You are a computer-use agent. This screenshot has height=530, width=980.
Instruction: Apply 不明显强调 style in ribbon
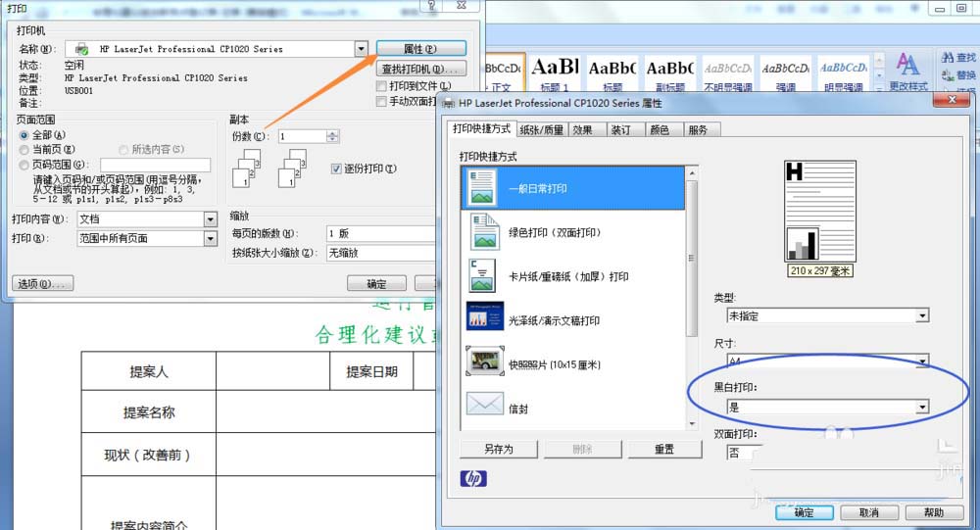727,73
